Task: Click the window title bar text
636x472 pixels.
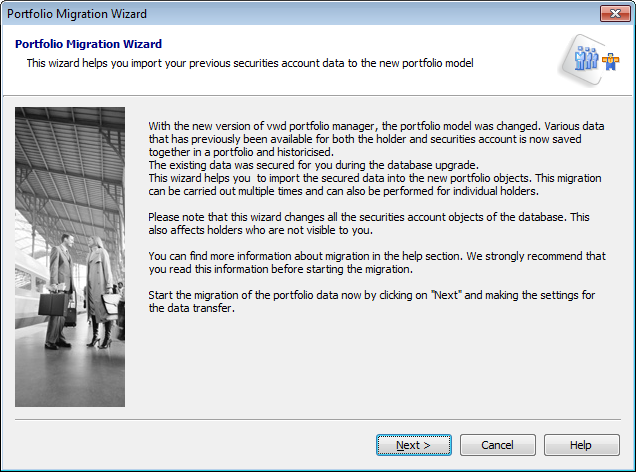Action: point(76,14)
